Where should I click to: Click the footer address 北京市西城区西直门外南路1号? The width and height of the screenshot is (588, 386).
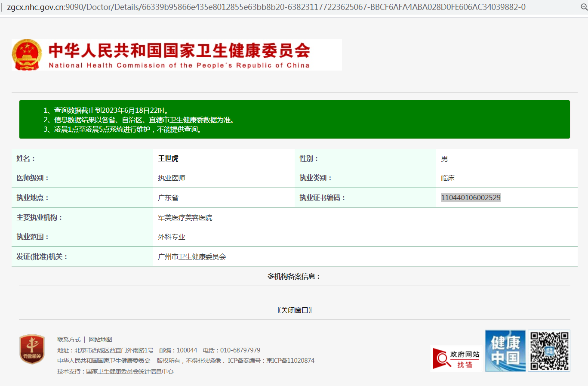114,350
